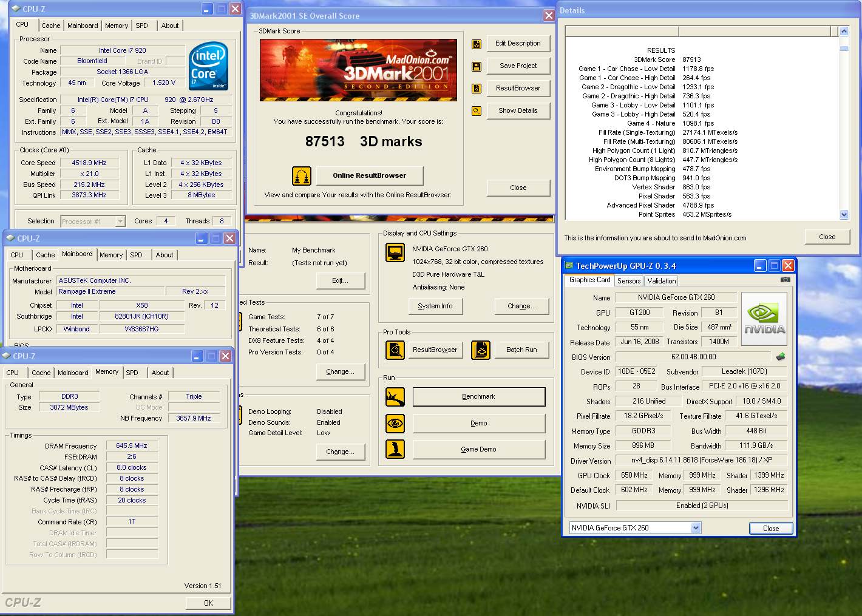This screenshot has width=862, height=616.
Task: Click the Online ResultBrowser button
Action: 369,176
